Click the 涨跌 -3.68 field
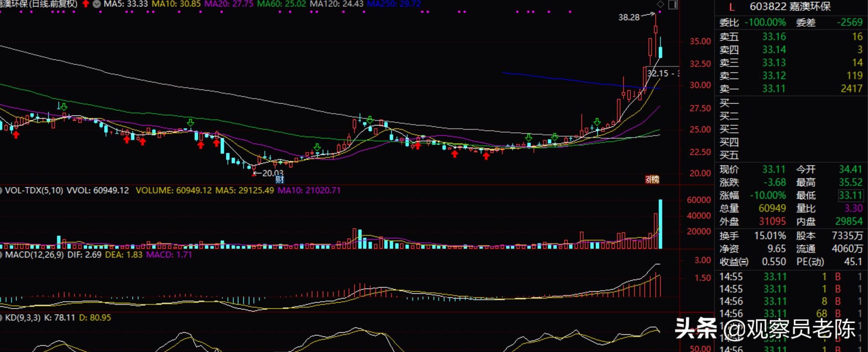The height and width of the screenshot is (352, 868). tap(753, 182)
